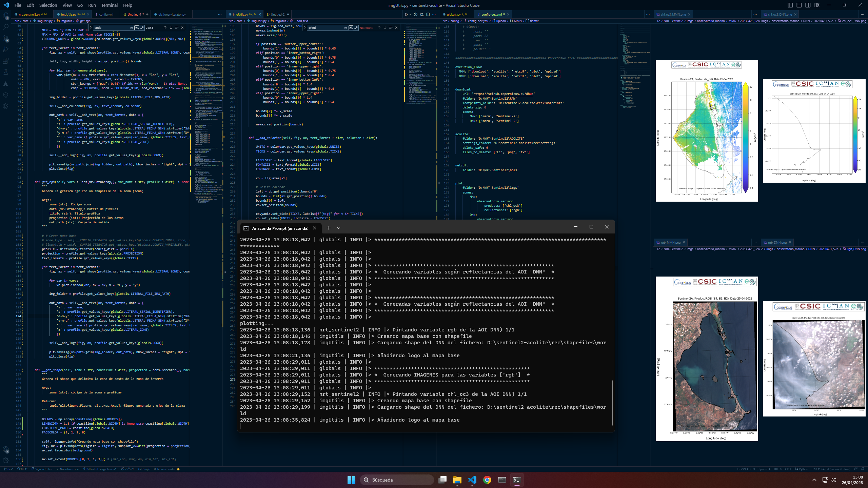This screenshot has height=488, width=868.
Task: Open the Extensions view in activity bar
Action: pos(6,61)
